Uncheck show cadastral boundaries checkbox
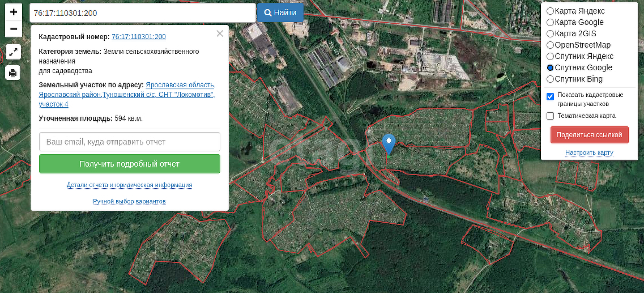 550,96
